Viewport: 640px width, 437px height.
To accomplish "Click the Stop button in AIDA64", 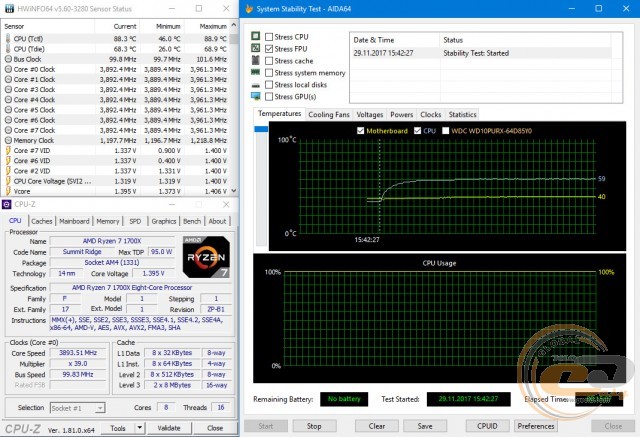I will [314, 426].
